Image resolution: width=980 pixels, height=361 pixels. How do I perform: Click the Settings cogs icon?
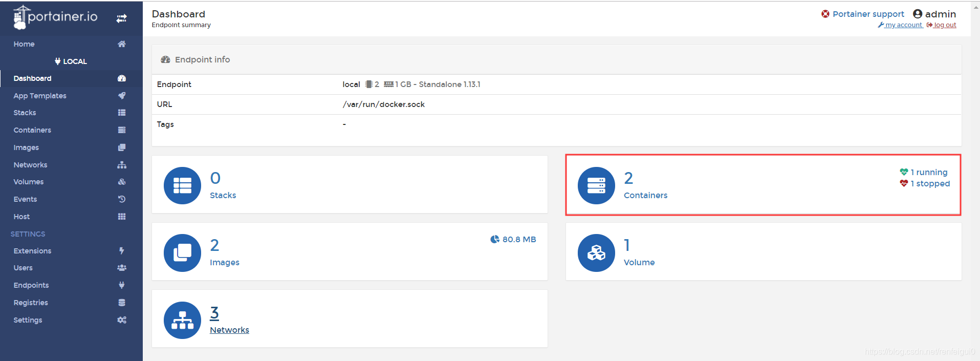tap(122, 320)
